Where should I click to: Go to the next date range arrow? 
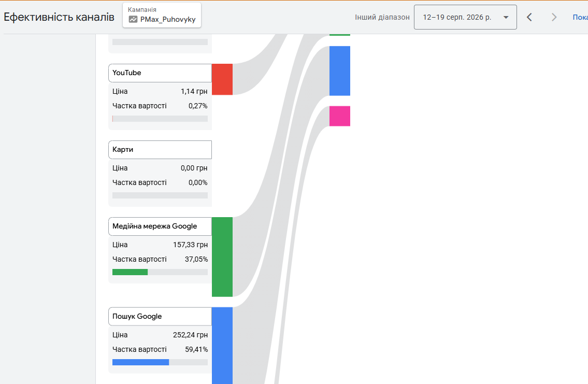[x=554, y=17]
